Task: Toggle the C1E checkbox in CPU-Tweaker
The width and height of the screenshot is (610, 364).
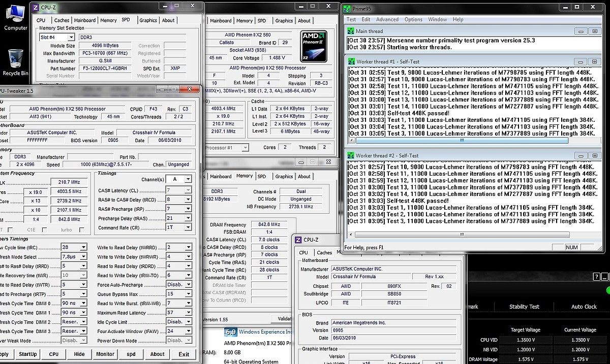Action: tap(45, 230)
